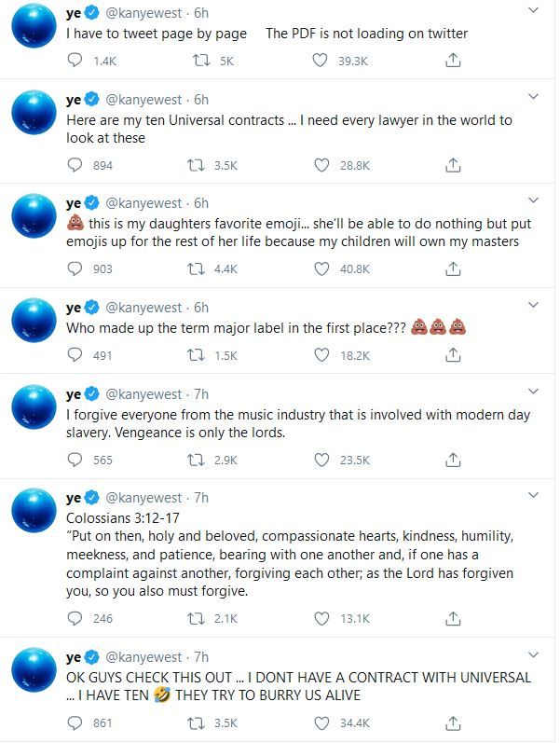Like the tweet about PDF not loading
This screenshot has height=743, width=560.
click(320, 61)
